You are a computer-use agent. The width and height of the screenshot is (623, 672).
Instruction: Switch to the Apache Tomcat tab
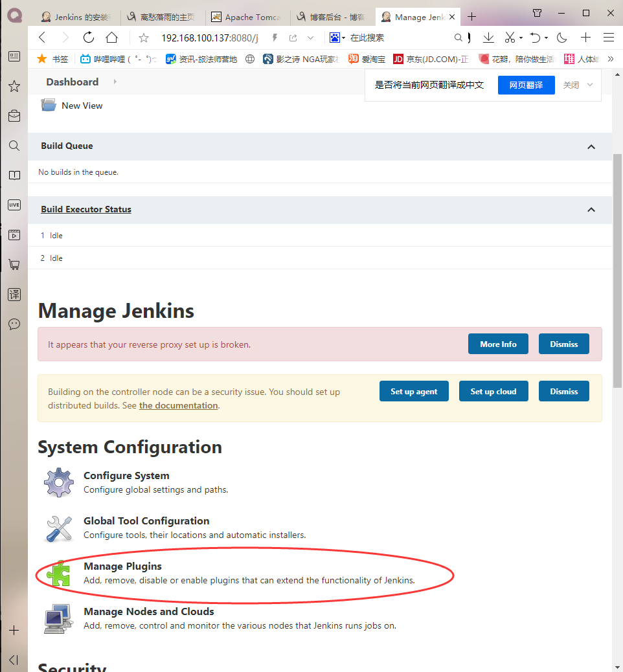pyautogui.click(x=247, y=17)
